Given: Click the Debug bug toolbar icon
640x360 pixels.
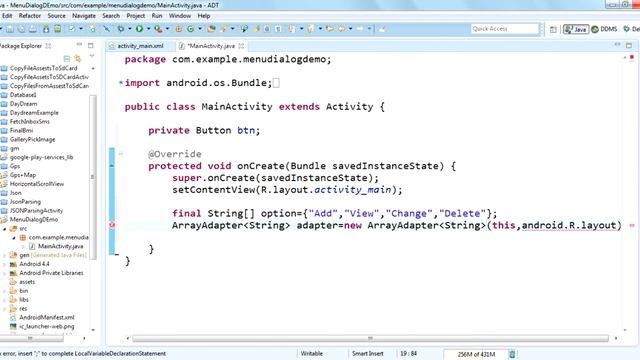Looking at the screenshot, I should (121, 29).
